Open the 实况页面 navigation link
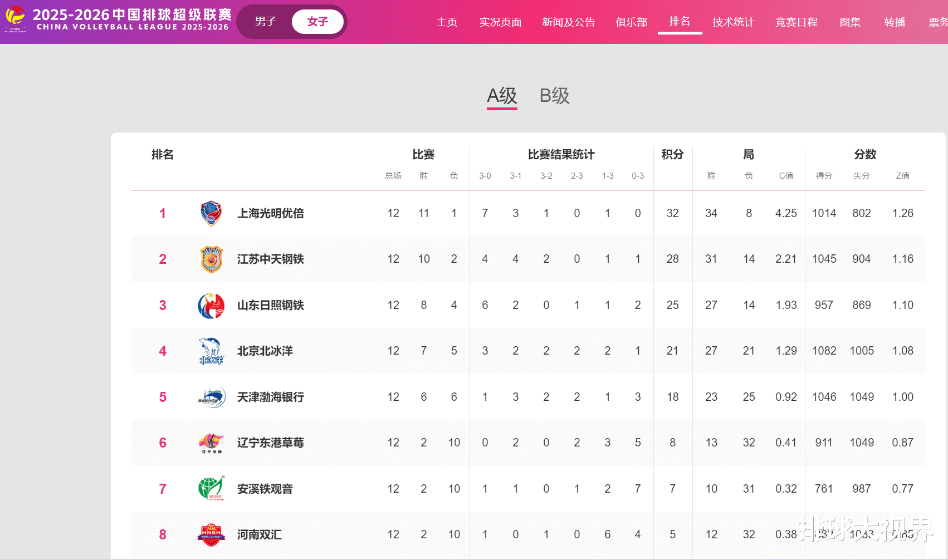The width and height of the screenshot is (948, 560). 500,22
